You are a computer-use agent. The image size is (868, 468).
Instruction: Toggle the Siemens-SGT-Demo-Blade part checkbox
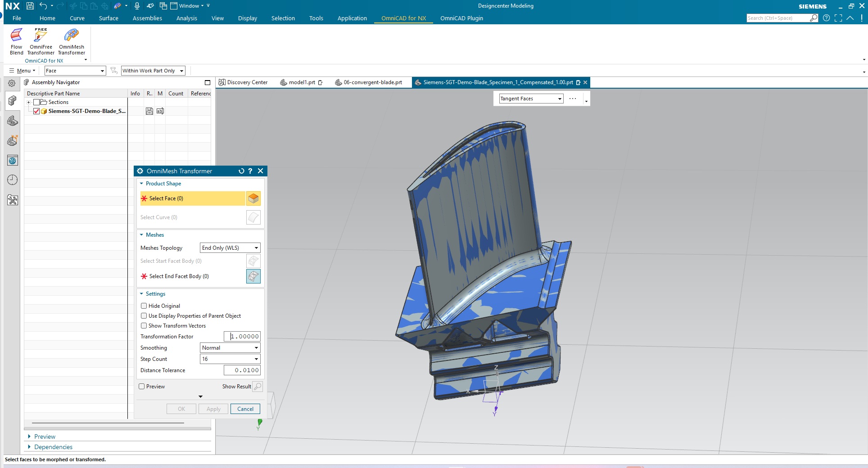click(x=36, y=111)
